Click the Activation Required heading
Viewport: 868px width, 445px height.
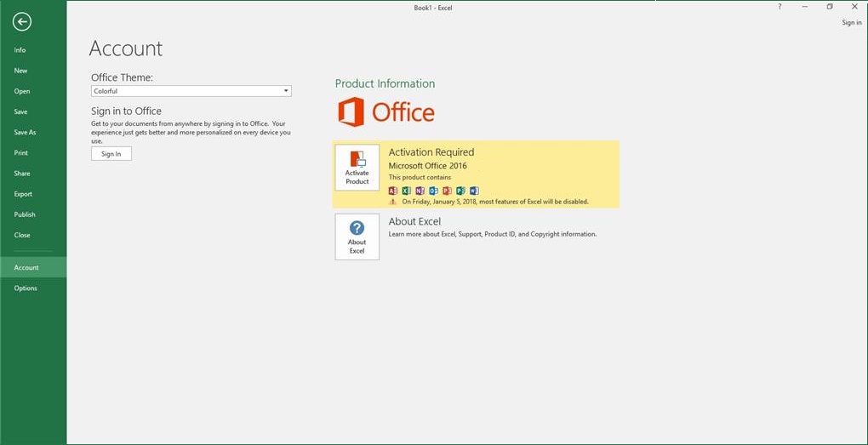point(431,152)
